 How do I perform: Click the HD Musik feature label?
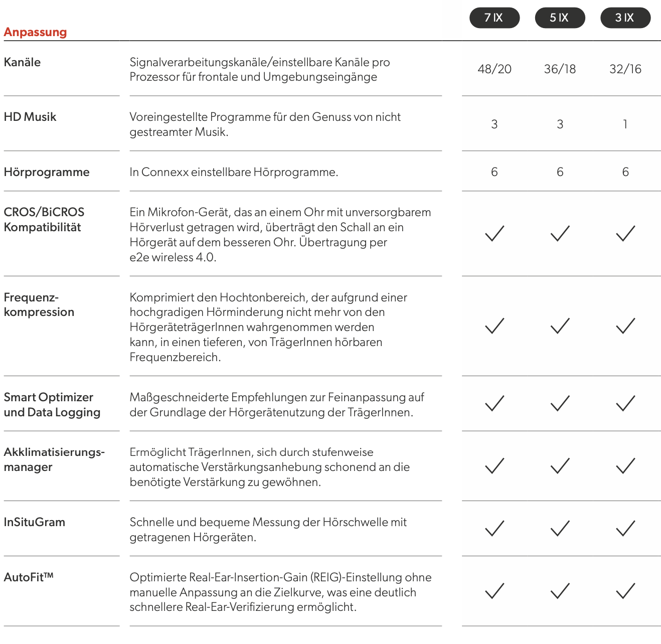[x=30, y=117]
